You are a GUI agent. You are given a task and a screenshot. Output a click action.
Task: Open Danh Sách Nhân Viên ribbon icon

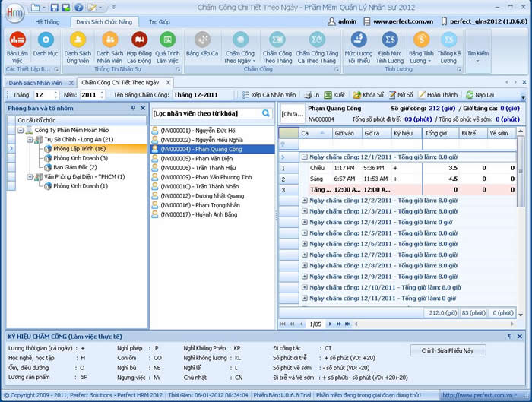[x=109, y=47]
